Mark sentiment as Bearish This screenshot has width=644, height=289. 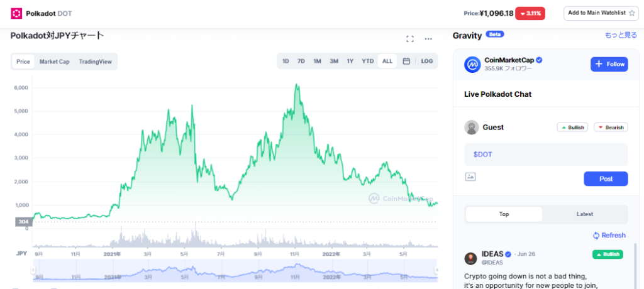click(x=610, y=128)
